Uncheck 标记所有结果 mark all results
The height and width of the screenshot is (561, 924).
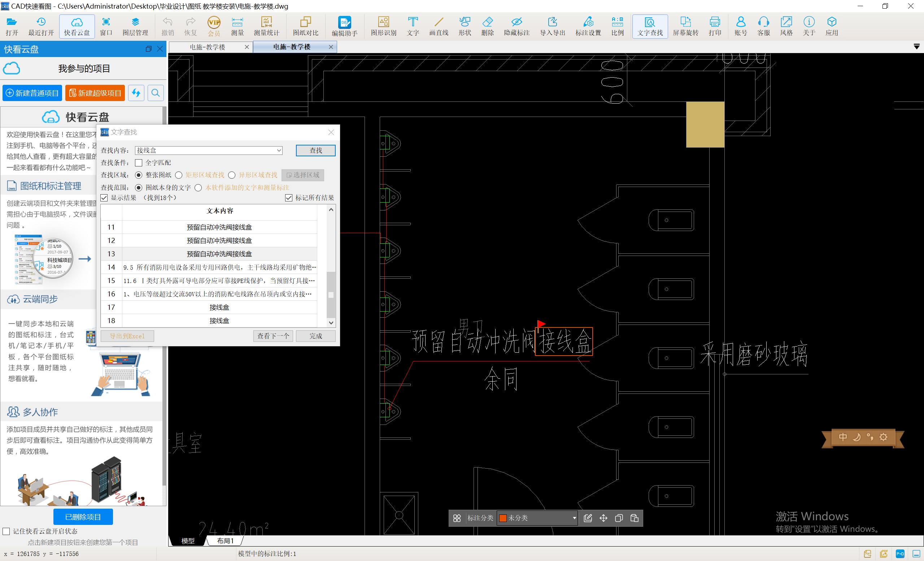pos(289,197)
